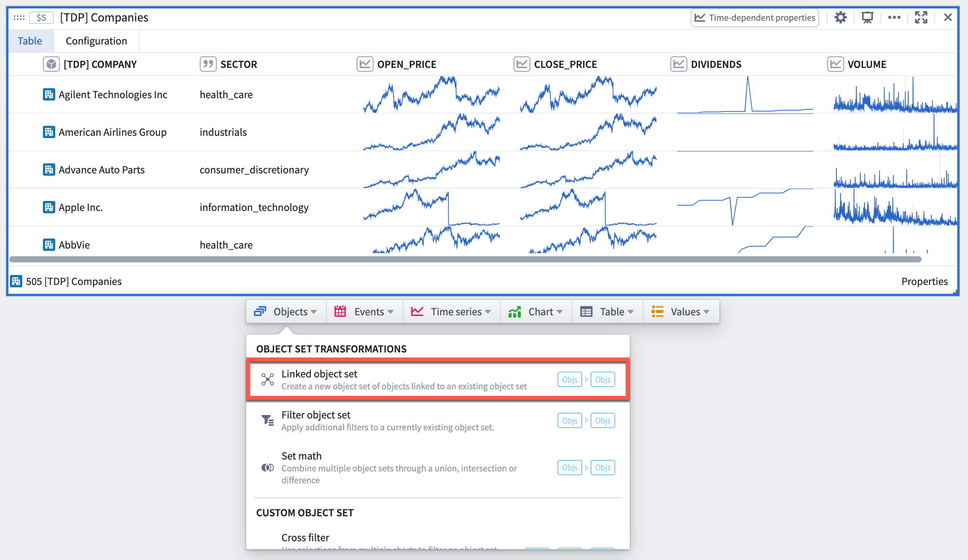Click Agilent OPEN_PRICE sparkline
Viewport: 968px width, 560px height.
point(431,94)
